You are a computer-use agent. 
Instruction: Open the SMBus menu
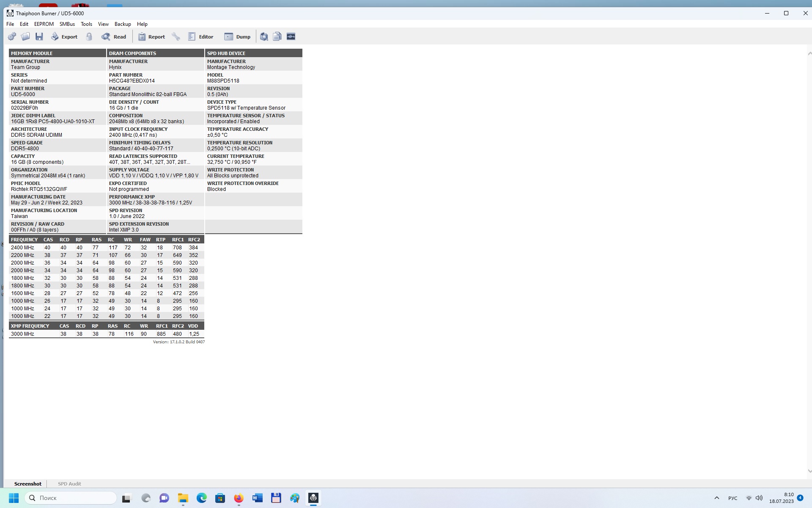tap(67, 24)
